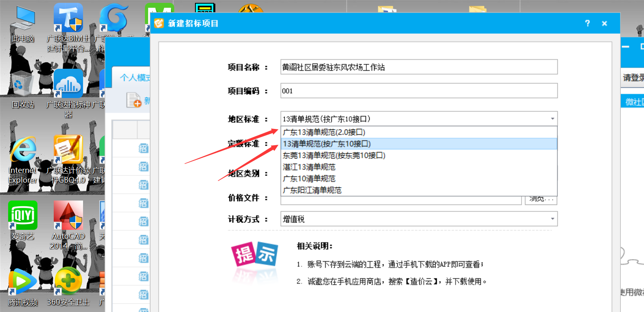Screen dimensions: 644x312
Task: Switch to 个人模式 tab in the background window
Action: [135, 77]
